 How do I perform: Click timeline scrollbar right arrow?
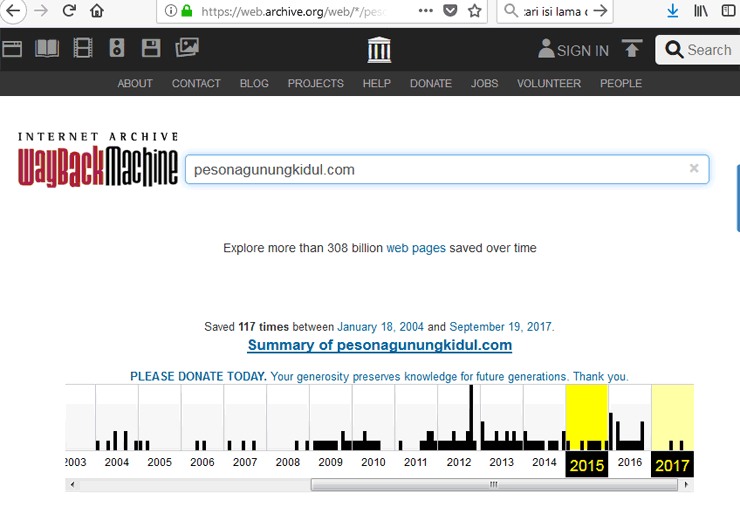click(x=686, y=485)
